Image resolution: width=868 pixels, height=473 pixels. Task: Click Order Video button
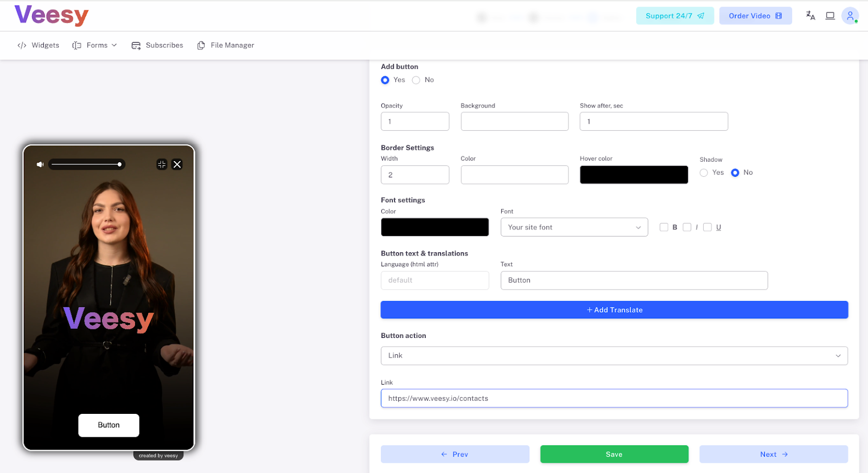coord(755,16)
